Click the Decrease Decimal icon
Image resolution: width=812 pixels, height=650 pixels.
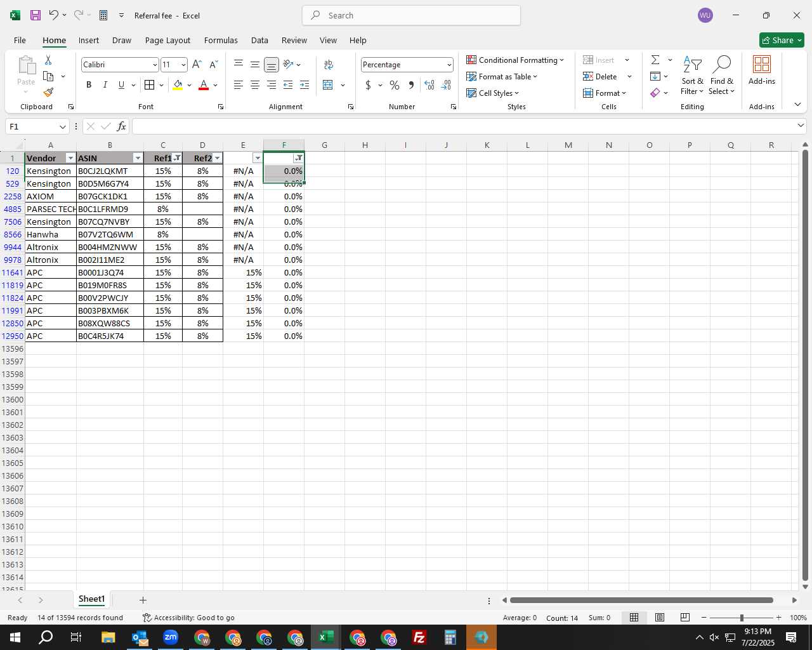(x=446, y=85)
